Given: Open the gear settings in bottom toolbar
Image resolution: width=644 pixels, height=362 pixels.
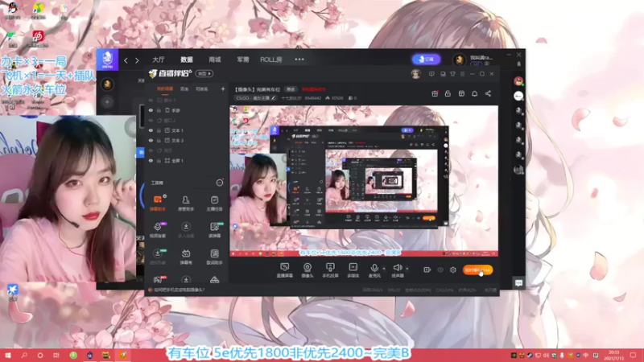Looking at the screenshot, I should tap(453, 269).
